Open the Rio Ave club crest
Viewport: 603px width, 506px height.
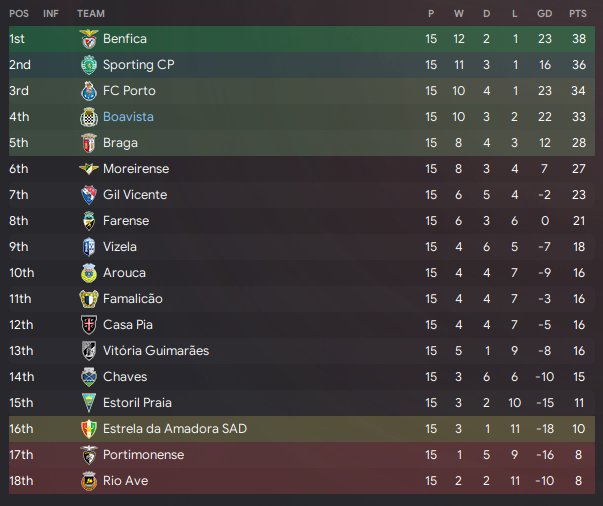(x=89, y=481)
